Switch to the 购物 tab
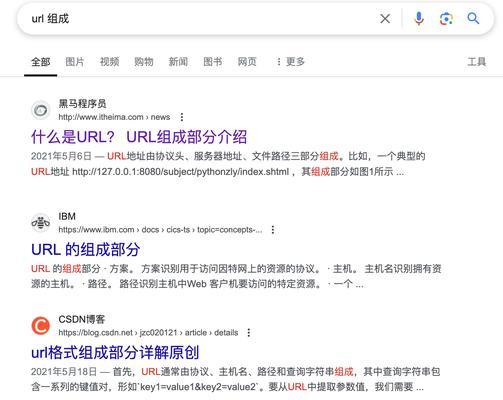The image size is (503, 400). tap(144, 62)
